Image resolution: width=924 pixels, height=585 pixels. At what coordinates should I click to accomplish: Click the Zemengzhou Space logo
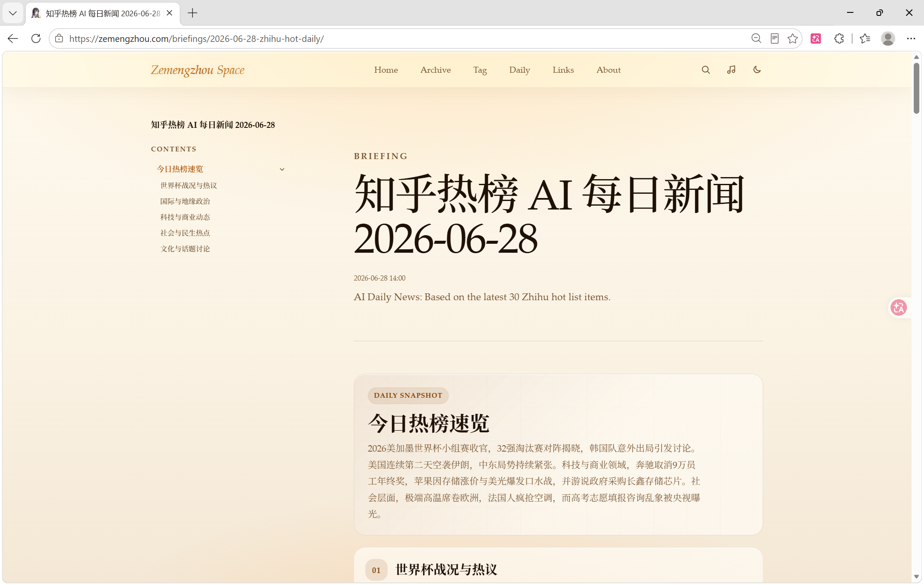(x=198, y=70)
